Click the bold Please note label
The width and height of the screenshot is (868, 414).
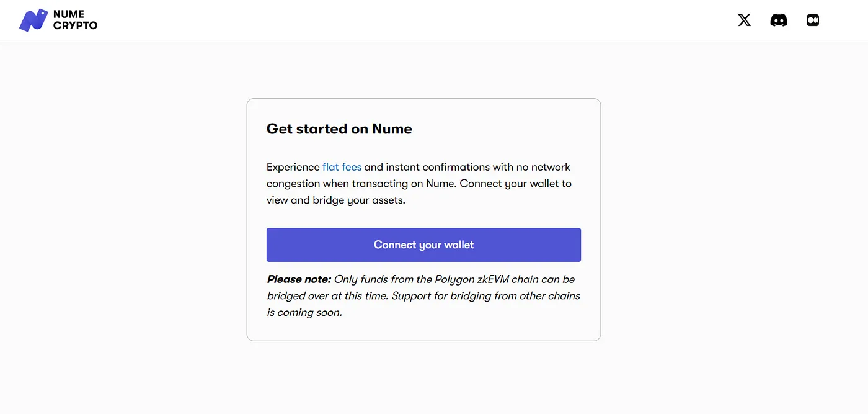coord(299,279)
